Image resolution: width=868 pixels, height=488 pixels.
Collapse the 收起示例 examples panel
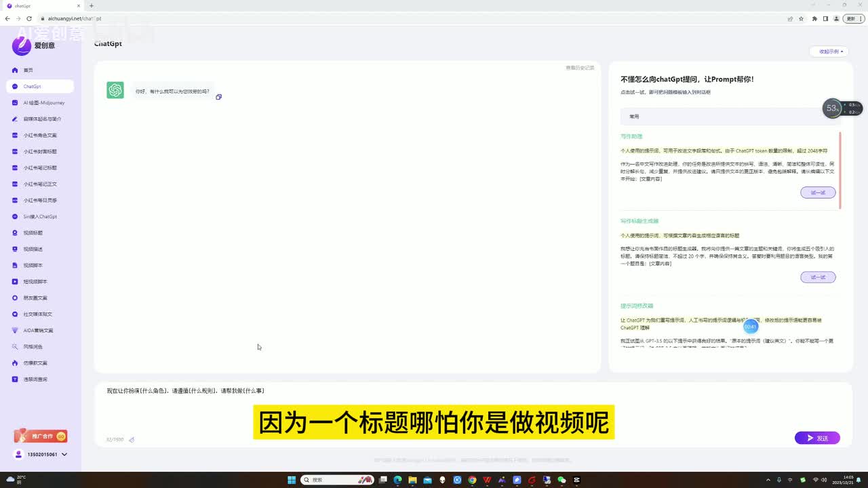tap(829, 52)
